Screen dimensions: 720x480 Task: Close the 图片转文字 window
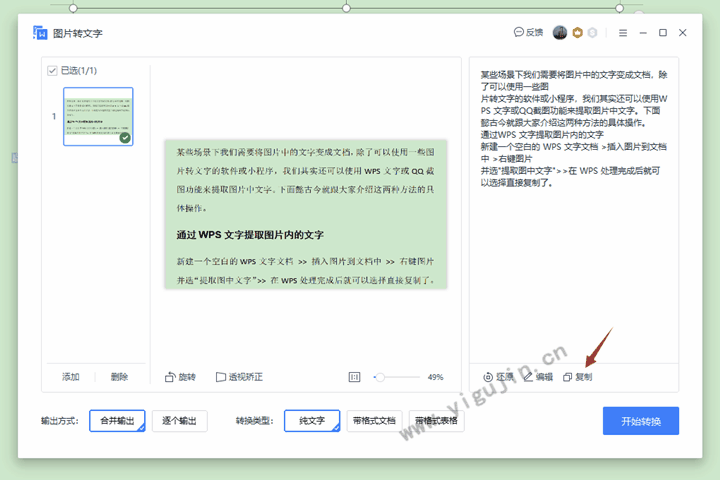[x=683, y=33]
